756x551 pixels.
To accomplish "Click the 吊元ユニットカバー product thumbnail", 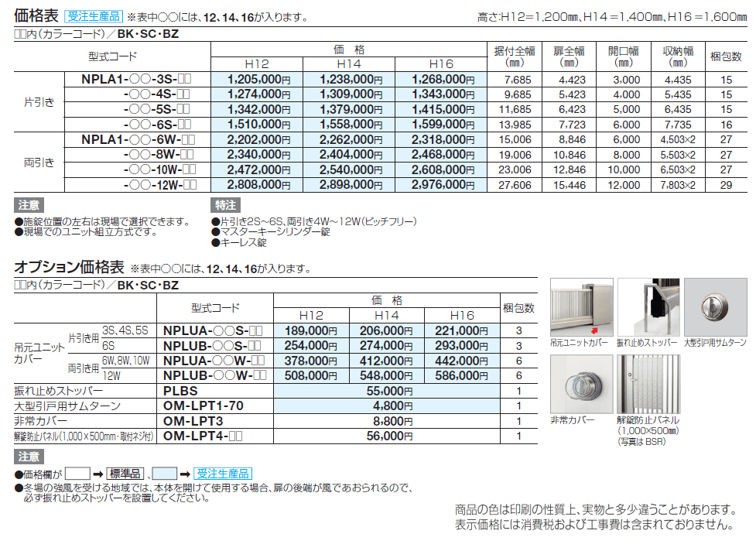I will 580,306.
